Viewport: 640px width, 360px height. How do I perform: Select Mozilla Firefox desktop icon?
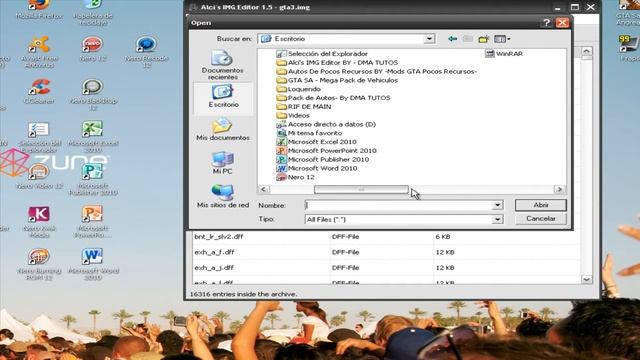coord(39,10)
